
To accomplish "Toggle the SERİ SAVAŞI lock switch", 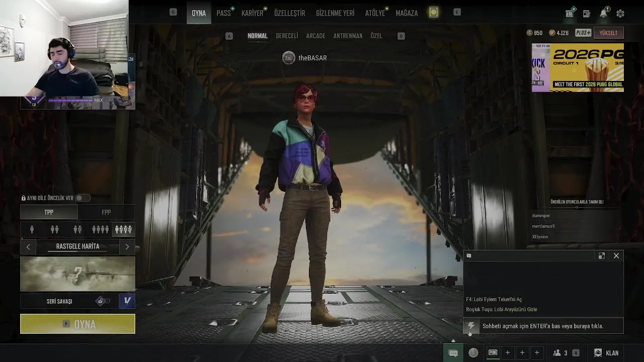I will pyautogui.click(x=102, y=301).
